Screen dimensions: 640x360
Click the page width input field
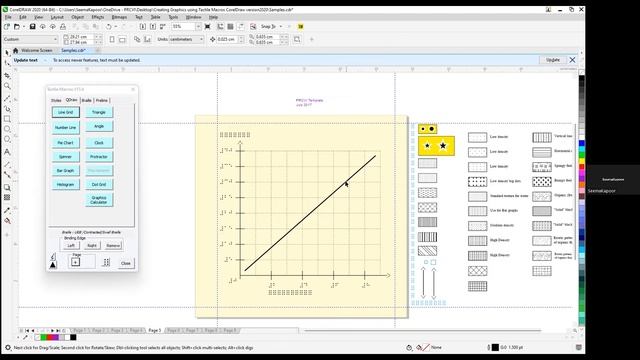tap(82, 37)
